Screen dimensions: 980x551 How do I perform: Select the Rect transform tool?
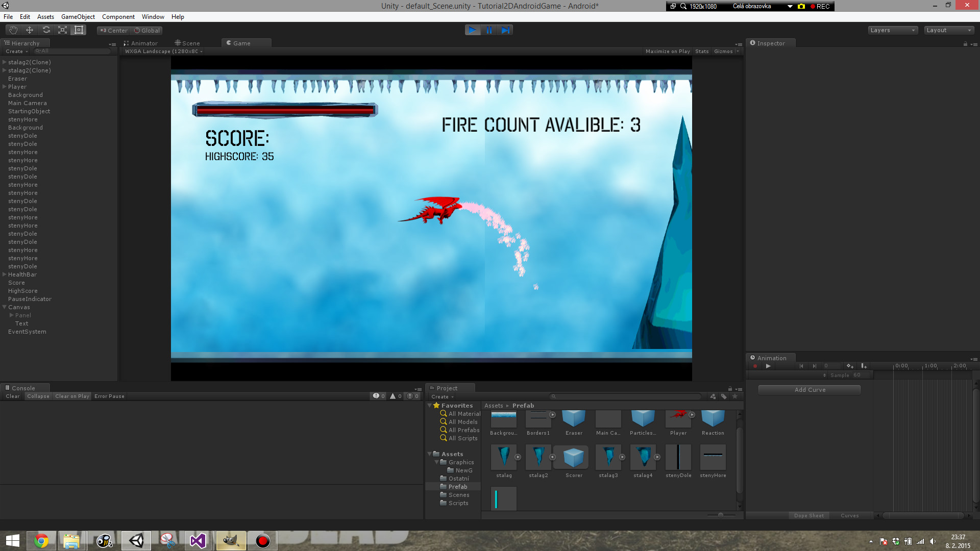point(78,30)
